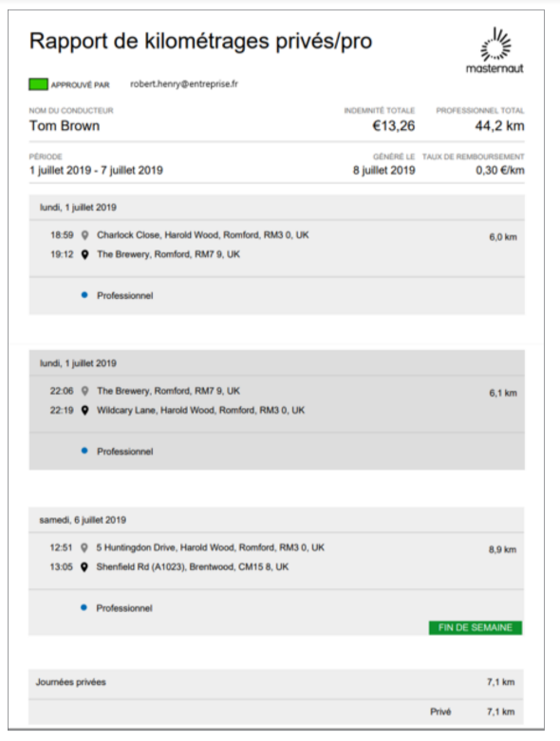The image size is (560, 741).
Task: Click the blue Professionnel dot of the 6,1 km trip
Action: pos(84,451)
